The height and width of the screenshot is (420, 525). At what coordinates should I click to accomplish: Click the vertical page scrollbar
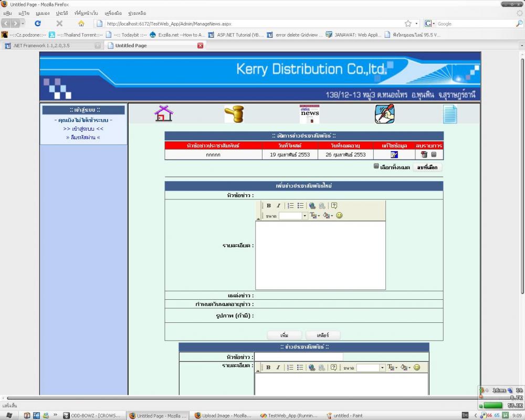tap(522, 176)
